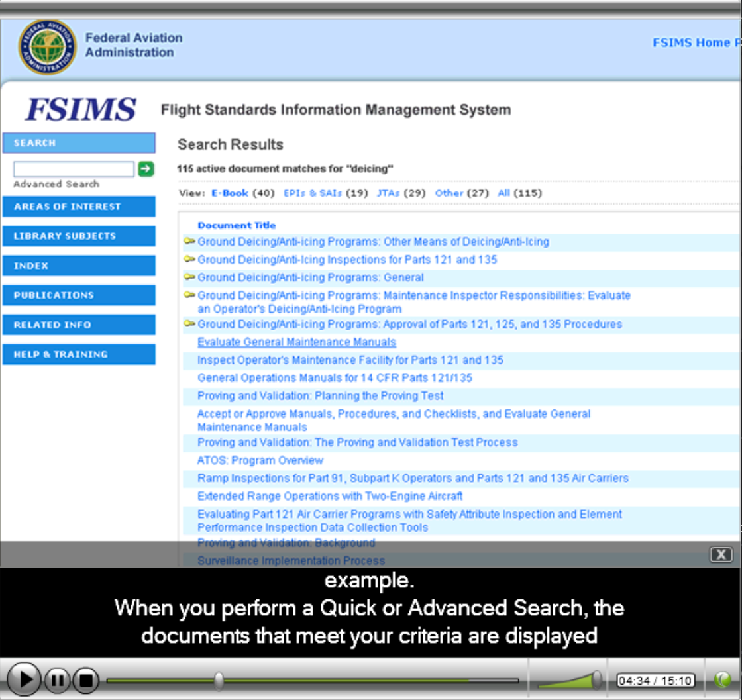Click the play button in the video player
This screenshot has width=742, height=700.
pyautogui.click(x=24, y=679)
